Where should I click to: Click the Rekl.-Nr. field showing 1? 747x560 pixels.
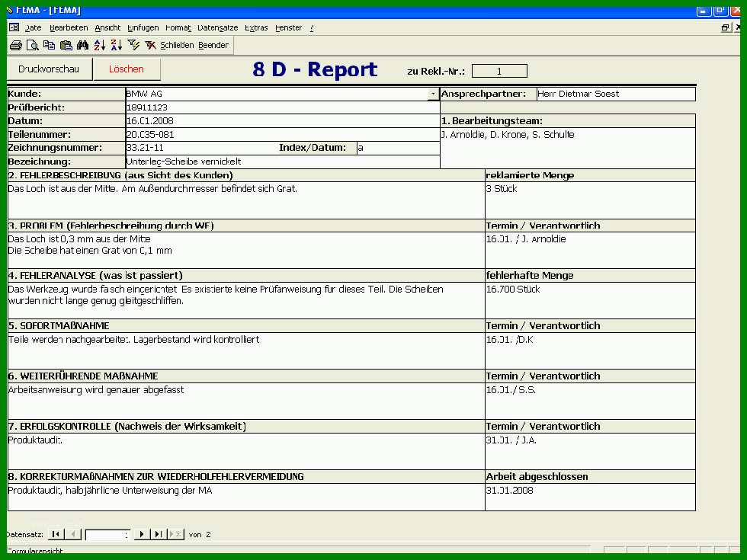click(x=499, y=71)
